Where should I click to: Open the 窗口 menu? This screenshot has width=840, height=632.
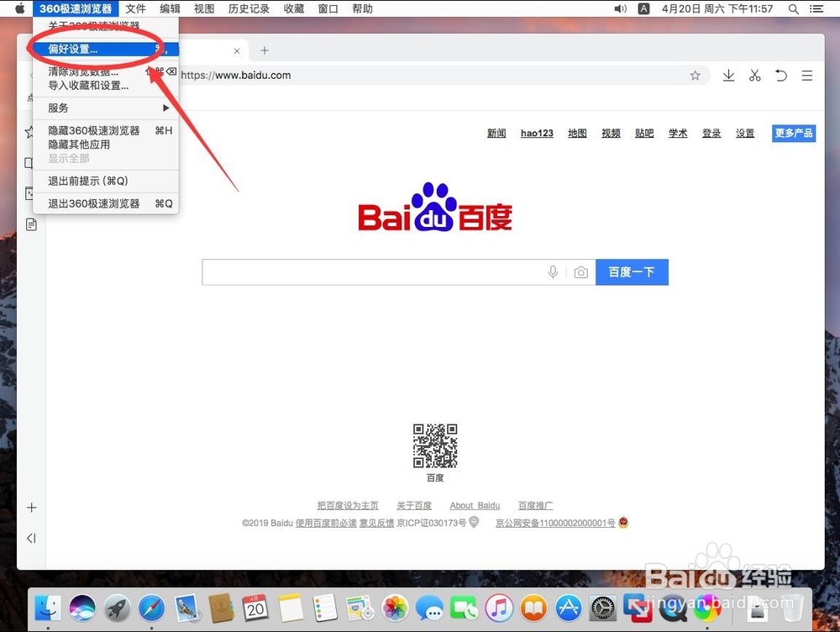[328, 8]
